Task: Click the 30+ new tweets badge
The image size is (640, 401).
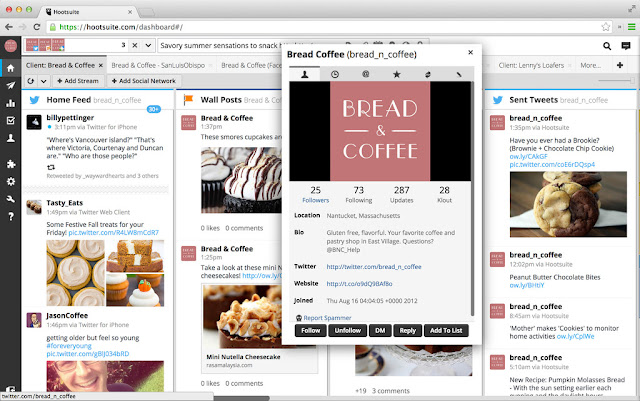Action: pyautogui.click(x=153, y=109)
